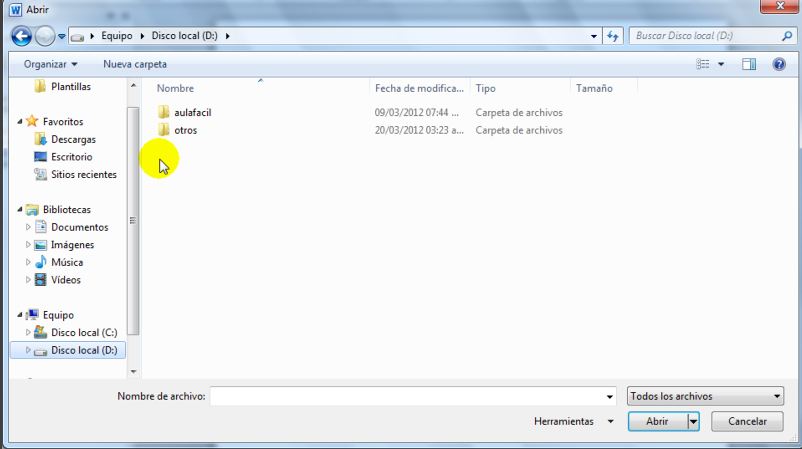Open the Nombre de archivo dropdown arrow
The width and height of the screenshot is (802, 449).
(610, 397)
